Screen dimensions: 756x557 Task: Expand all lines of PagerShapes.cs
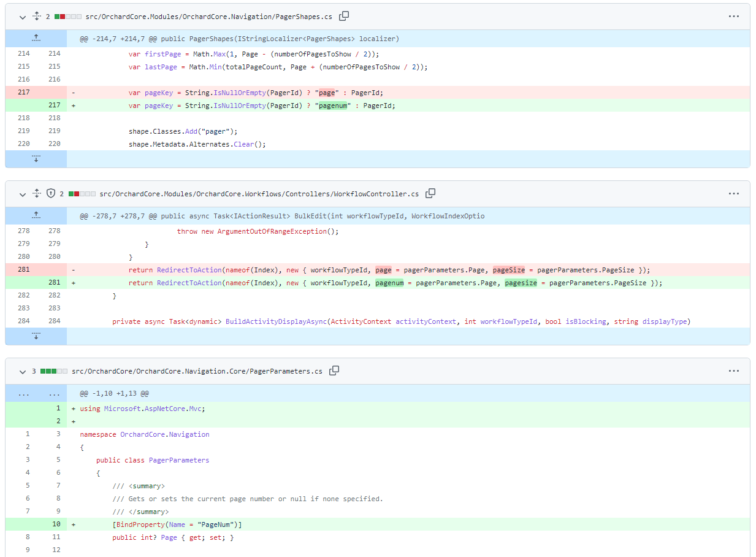pyautogui.click(x=36, y=17)
